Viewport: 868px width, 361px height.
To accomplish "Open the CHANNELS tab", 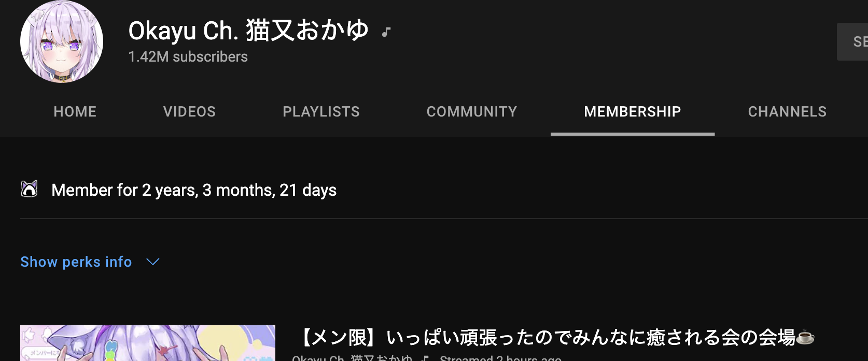I will coord(787,111).
